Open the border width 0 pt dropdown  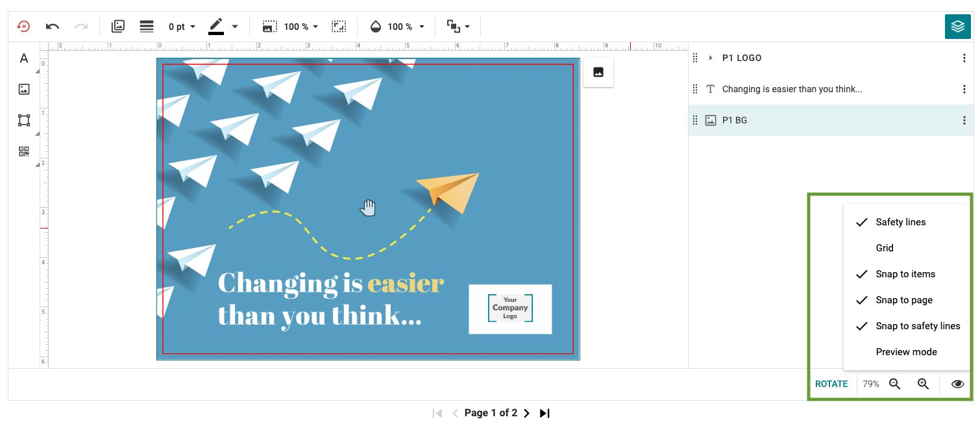182,27
